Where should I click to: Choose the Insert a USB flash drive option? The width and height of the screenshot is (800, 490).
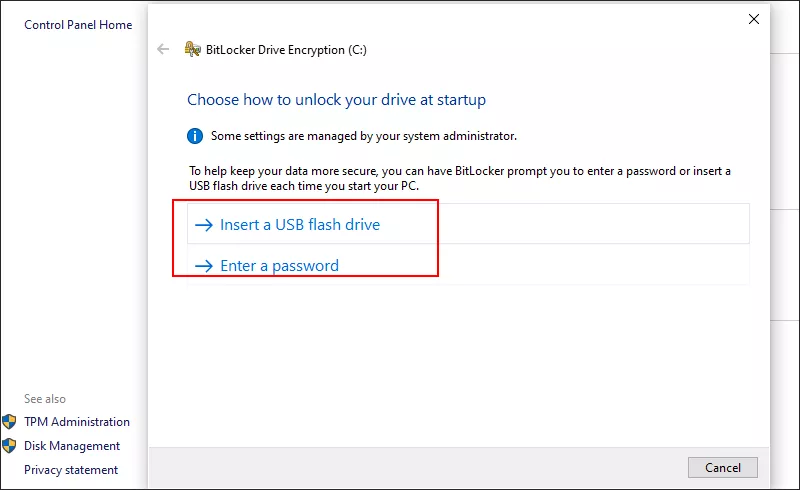(468, 224)
